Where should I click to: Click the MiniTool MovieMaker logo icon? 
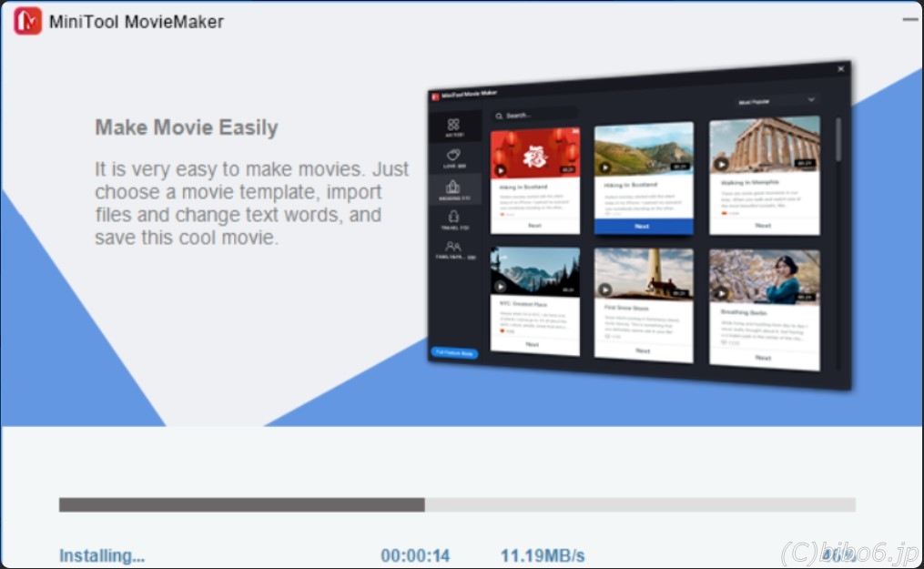[27, 21]
